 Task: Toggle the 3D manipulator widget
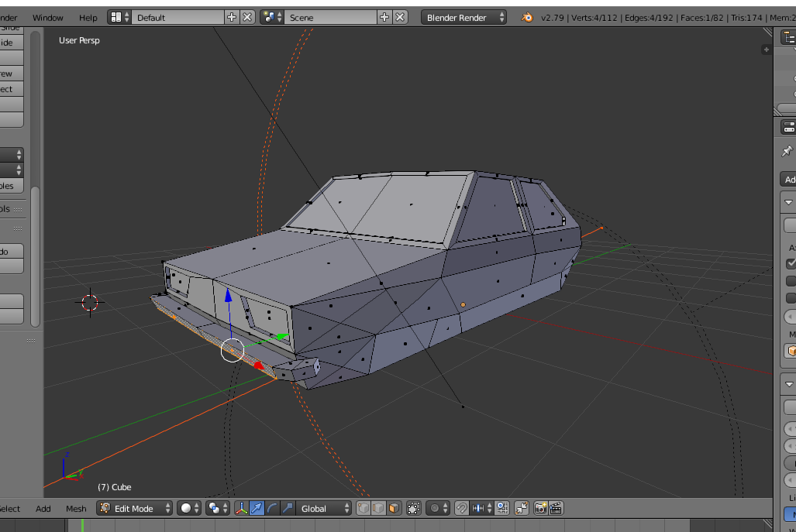240,508
